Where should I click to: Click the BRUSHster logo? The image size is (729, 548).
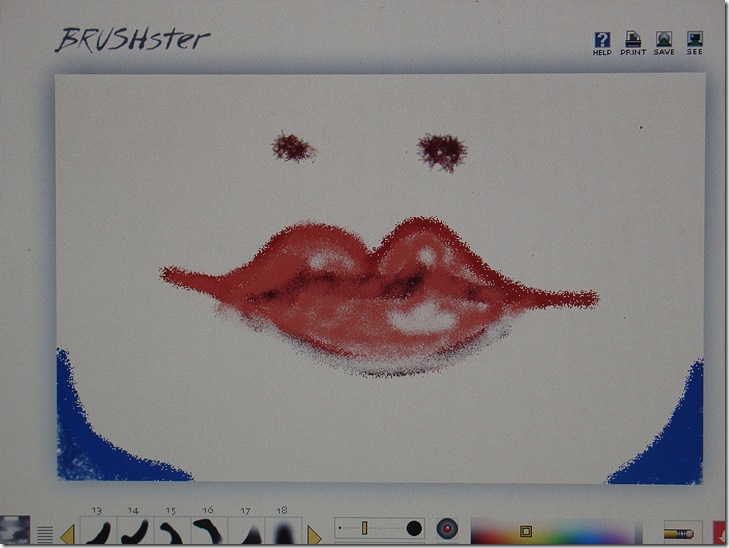tap(133, 40)
